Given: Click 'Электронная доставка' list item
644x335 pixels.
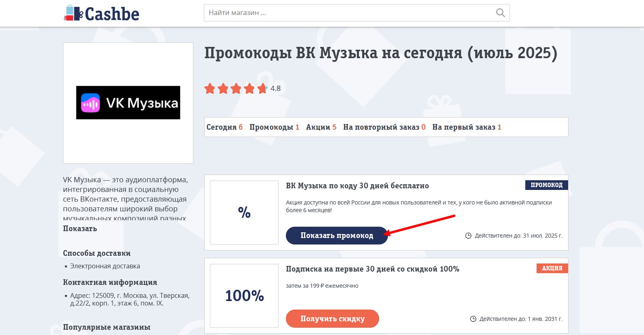Looking at the screenshot, I should (x=105, y=266).
